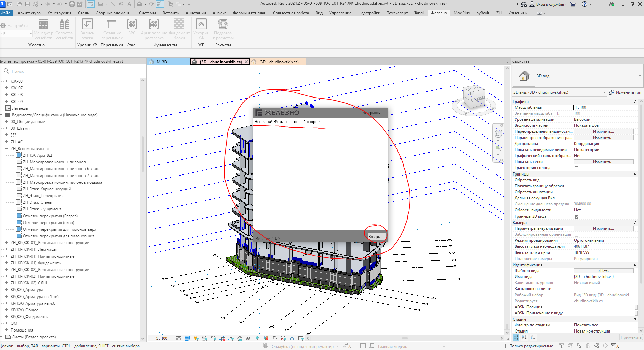Open the default 3D view house icon

tap(139, 4)
